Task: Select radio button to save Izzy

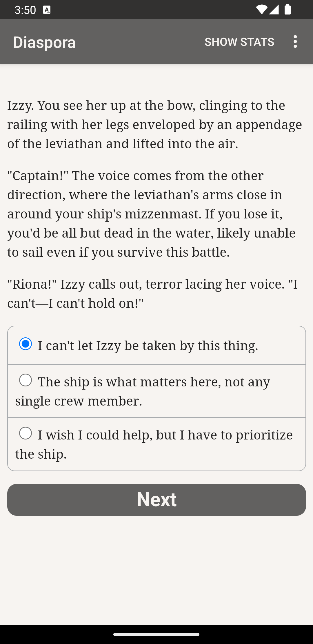Action: pyautogui.click(x=26, y=344)
